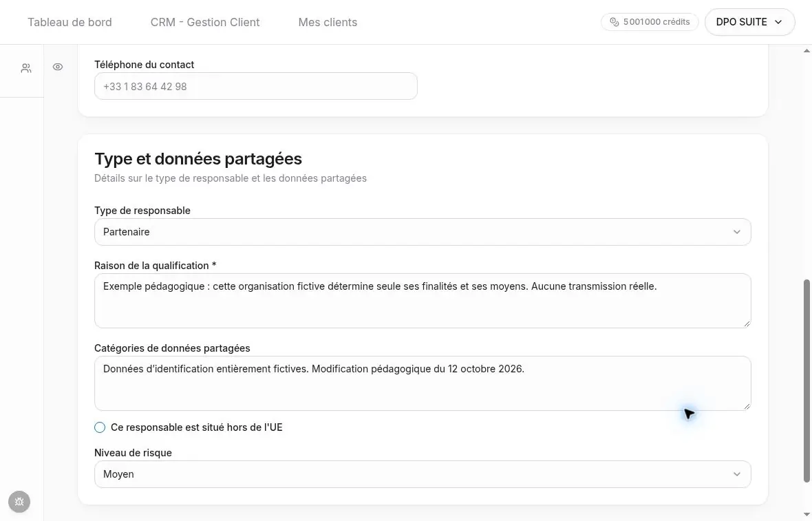
Task: Click chevron of Partenaire select
Action: coord(736,232)
